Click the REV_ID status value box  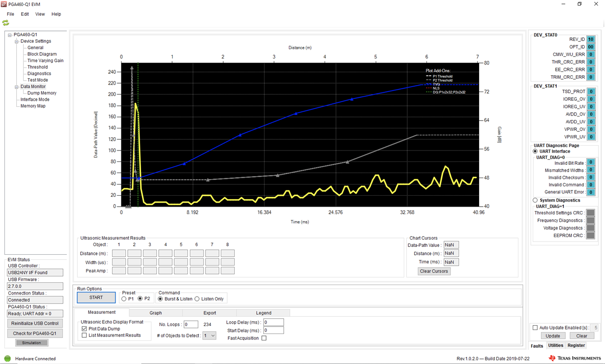coord(591,39)
